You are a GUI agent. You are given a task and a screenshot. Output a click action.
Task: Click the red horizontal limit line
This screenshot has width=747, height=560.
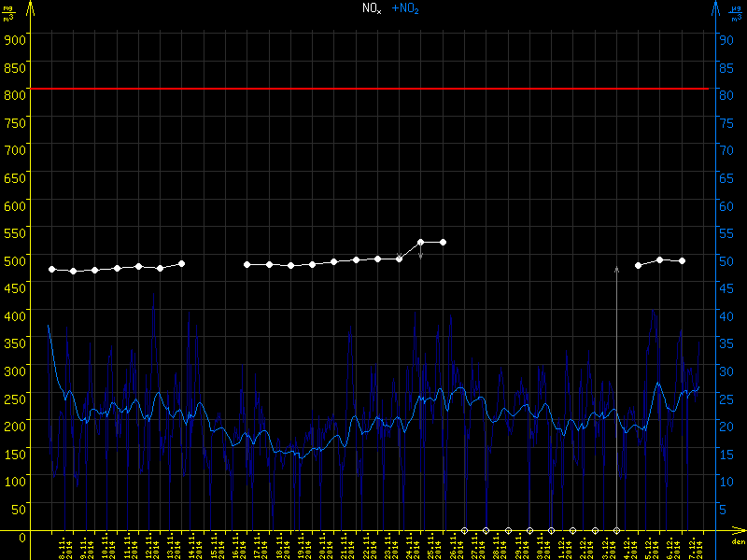coord(373,89)
